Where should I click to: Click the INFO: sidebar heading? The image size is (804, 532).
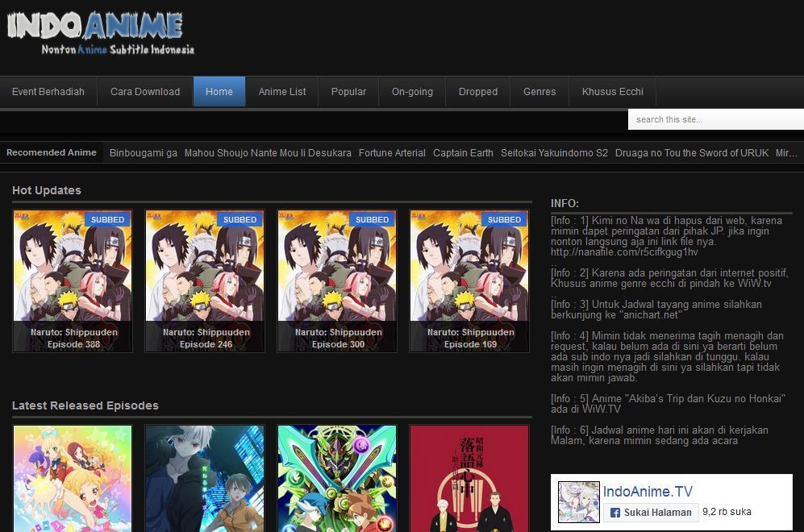pos(564,203)
